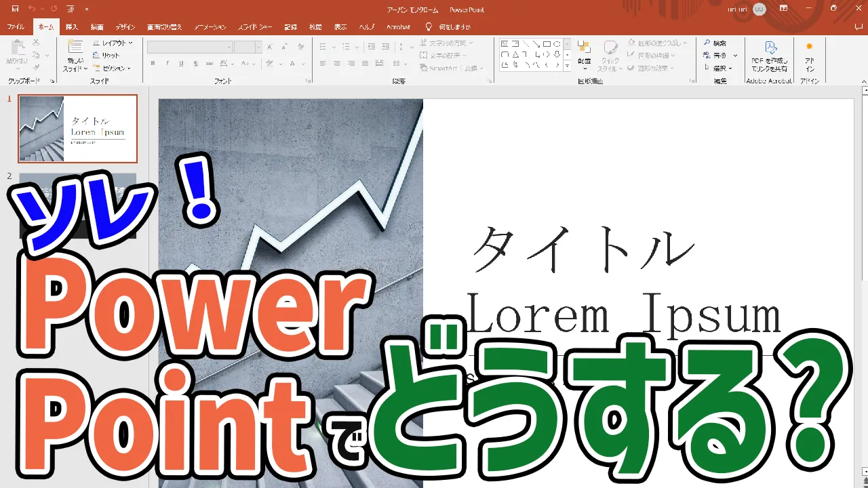Screen dimensions: 868x488
Task: Open the Layout (レイアウト) dropdown
Action: point(113,43)
